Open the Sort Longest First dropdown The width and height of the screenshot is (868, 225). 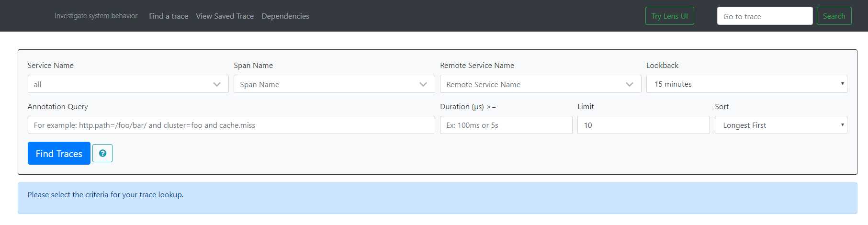coord(781,125)
